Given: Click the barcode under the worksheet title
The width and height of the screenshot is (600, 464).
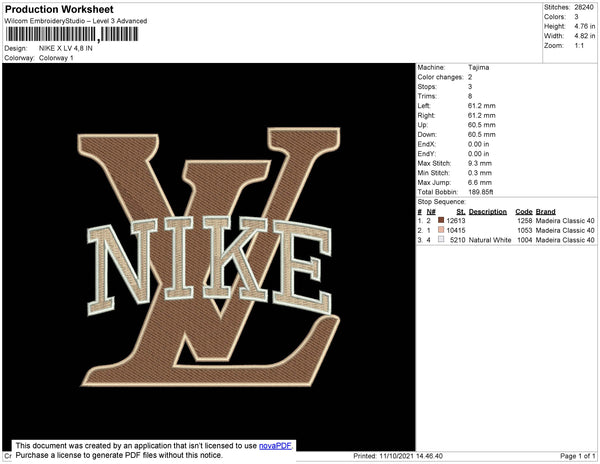Looking at the screenshot, I should tap(72, 34).
